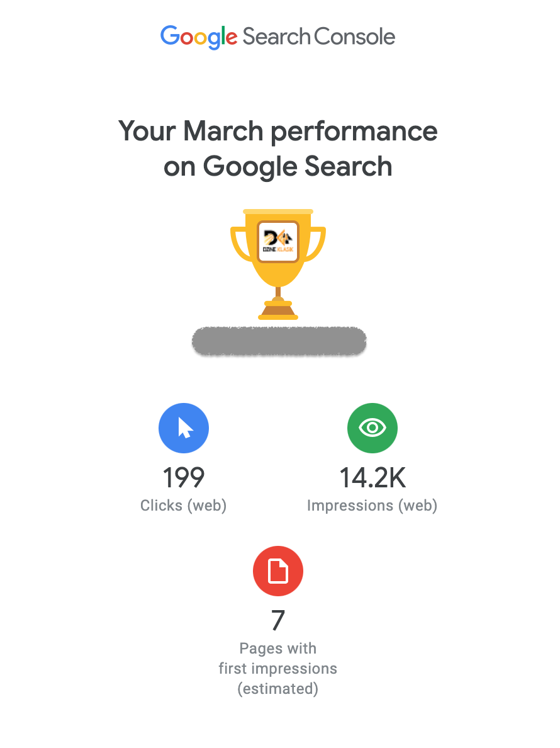Click the 199 clicks number

(184, 478)
